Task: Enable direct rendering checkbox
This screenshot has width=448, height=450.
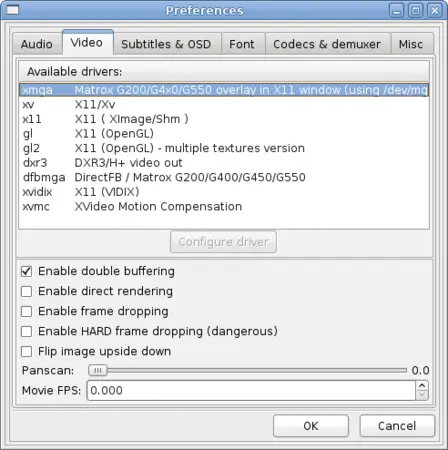Action: 26,291
